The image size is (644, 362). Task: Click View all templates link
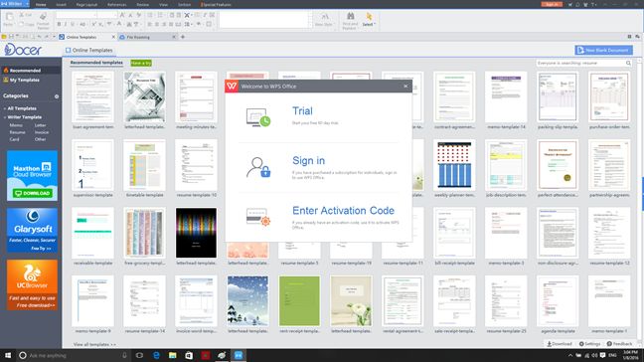(94, 344)
